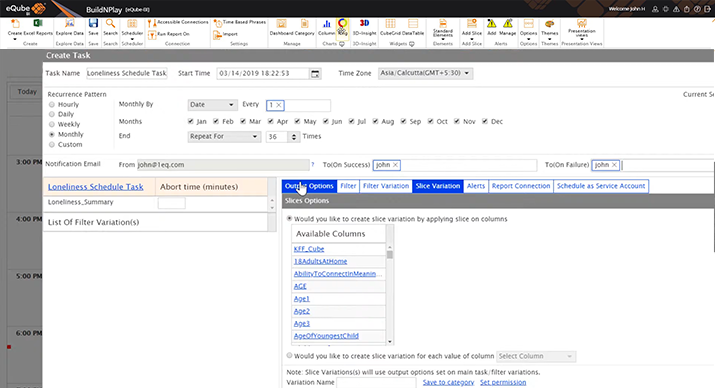
Task: Uncheck the Mar month checkbox
Action: pyautogui.click(x=243, y=121)
